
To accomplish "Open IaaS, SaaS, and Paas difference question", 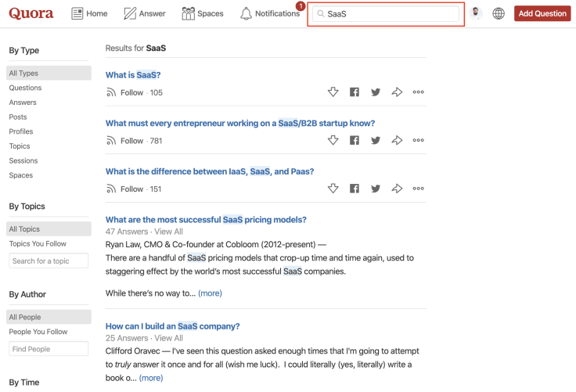I will point(210,171).
